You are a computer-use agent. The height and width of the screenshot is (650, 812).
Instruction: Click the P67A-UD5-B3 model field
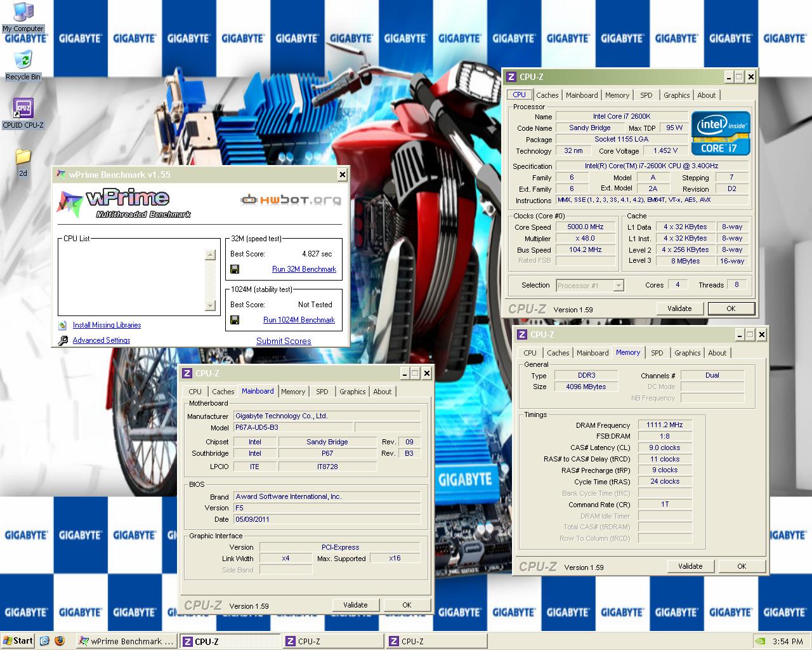[x=293, y=427]
